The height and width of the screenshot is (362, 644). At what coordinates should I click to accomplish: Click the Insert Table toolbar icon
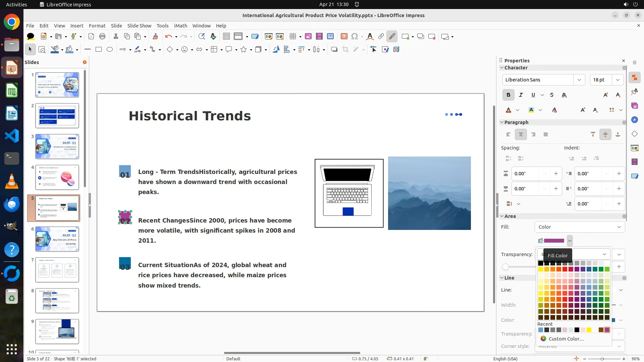293,37
